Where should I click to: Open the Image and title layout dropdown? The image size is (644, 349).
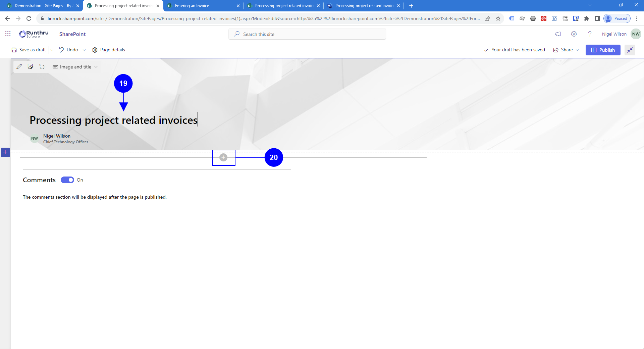[x=75, y=67]
